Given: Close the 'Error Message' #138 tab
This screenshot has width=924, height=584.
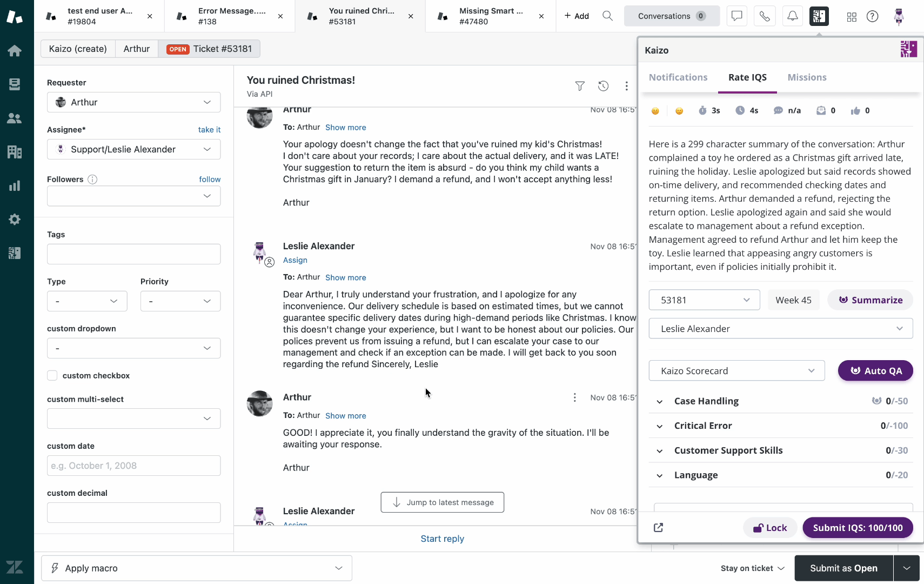Looking at the screenshot, I should tap(280, 16).
